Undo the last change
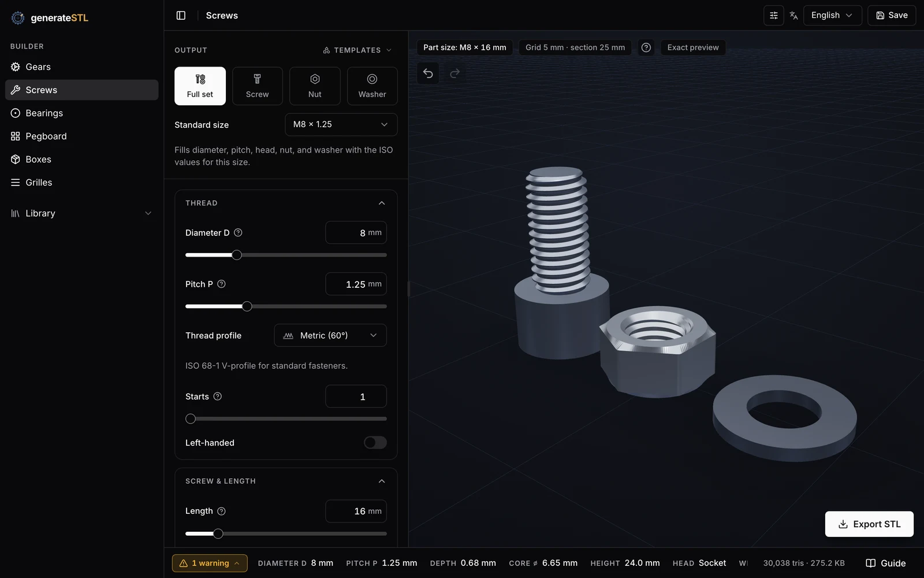This screenshot has height=578, width=924. pos(428,73)
